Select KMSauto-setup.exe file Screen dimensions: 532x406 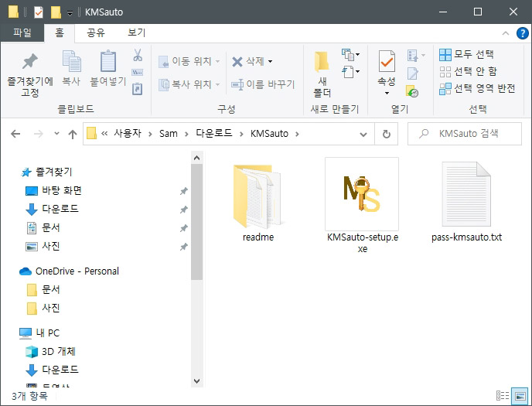pos(362,205)
